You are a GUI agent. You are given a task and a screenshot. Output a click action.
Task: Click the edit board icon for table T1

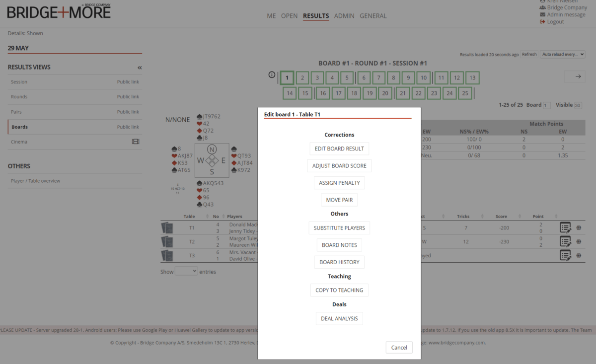click(x=565, y=227)
